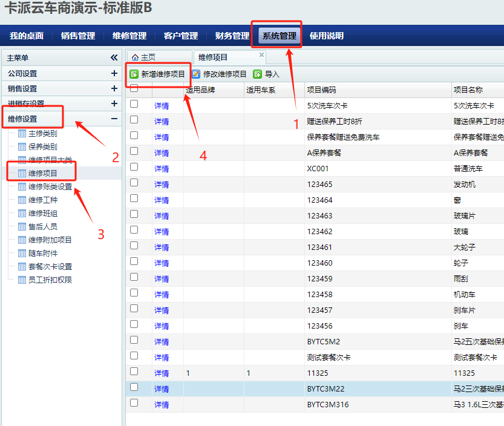Open 套餐次卡设置 tree item

[50, 267]
